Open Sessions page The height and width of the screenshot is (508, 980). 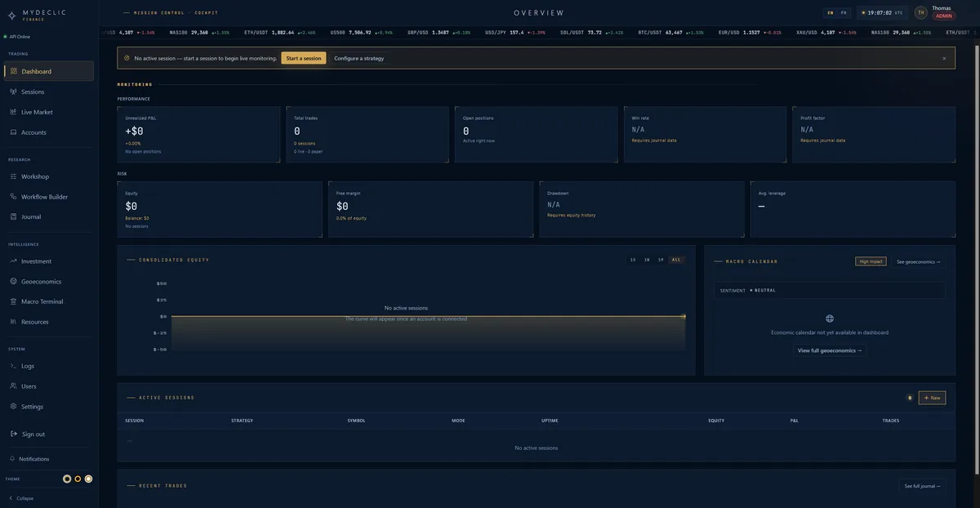49,91
